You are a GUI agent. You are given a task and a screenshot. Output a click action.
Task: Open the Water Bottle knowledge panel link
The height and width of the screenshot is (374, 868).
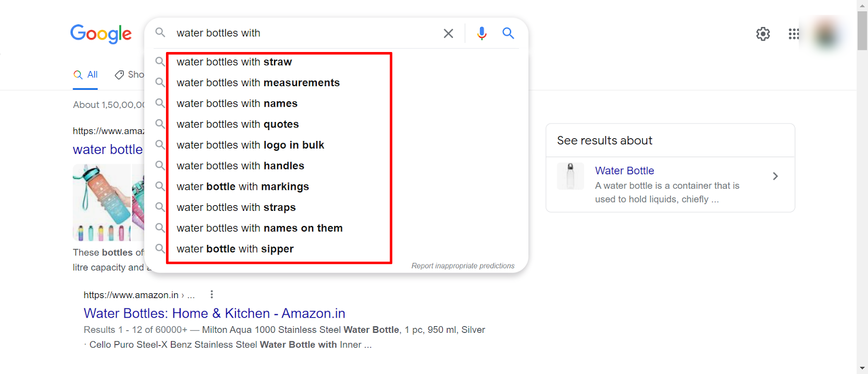pos(624,171)
